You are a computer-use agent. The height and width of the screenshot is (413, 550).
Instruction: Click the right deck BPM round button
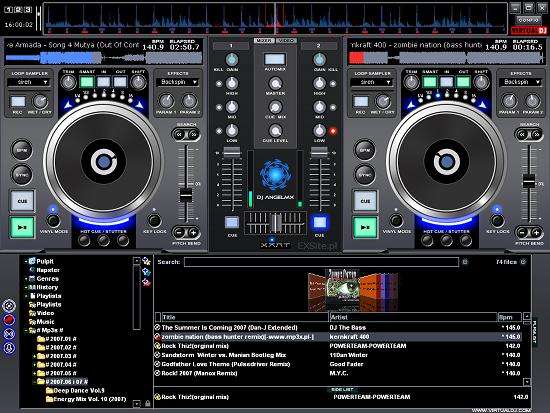coord(365,150)
